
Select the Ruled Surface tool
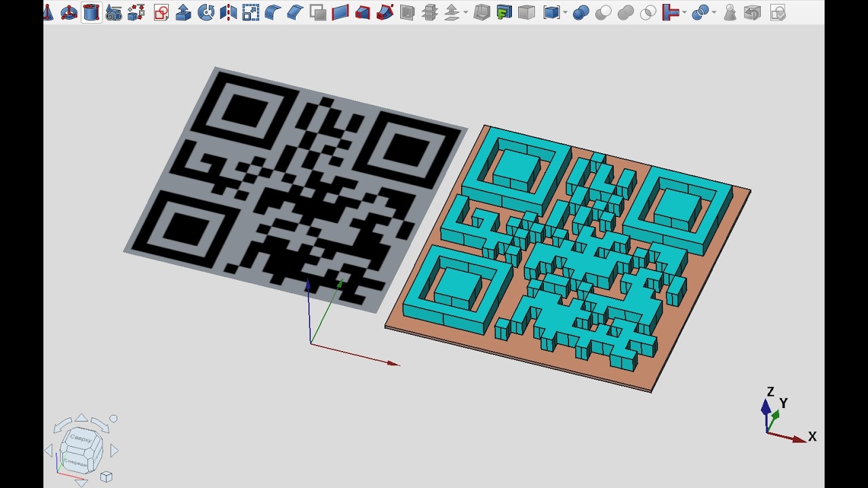pos(340,12)
